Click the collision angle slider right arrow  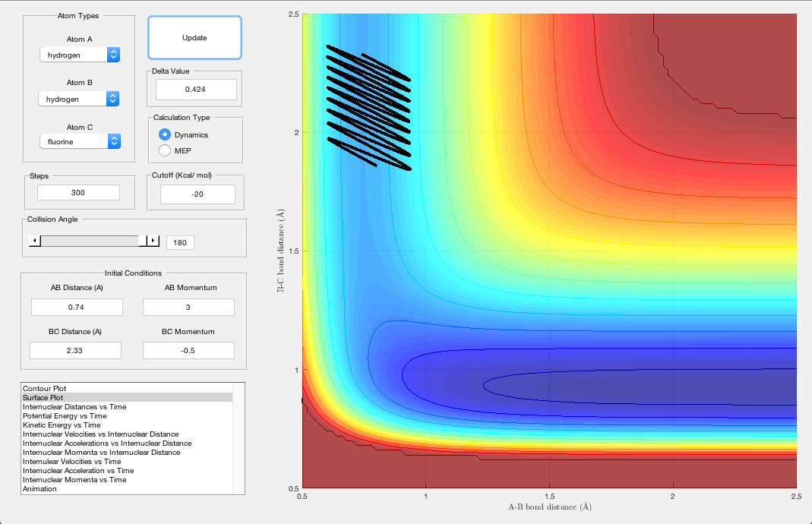point(153,241)
